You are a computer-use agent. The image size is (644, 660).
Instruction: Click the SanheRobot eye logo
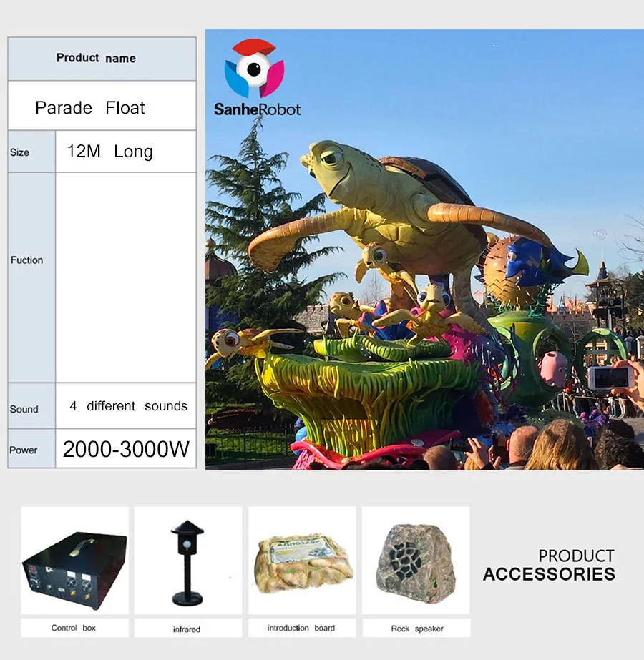(254, 68)
